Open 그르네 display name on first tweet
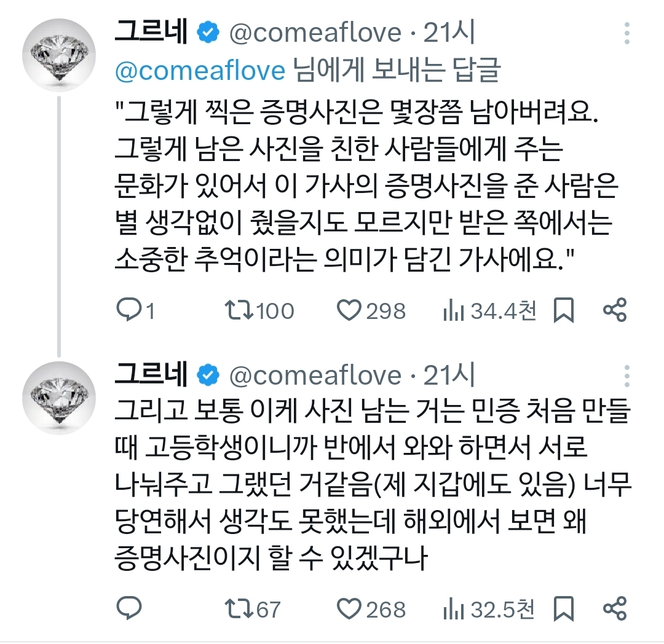Screen dimensions: 664x644 click(x=152, y=33)
